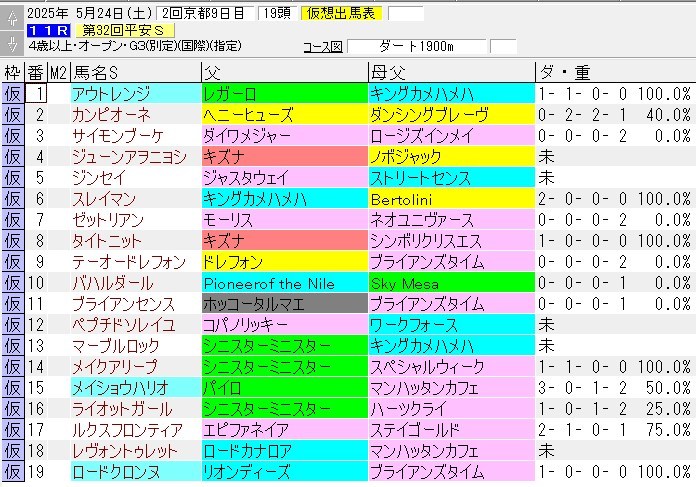
Task: Click the 父 column header
Action: [285, 72]
